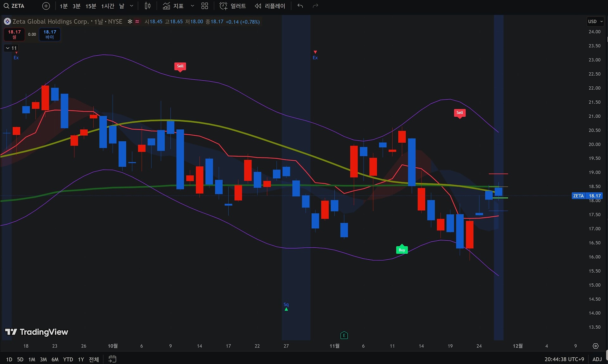Open the layout grid templates icon

(205, 6)
